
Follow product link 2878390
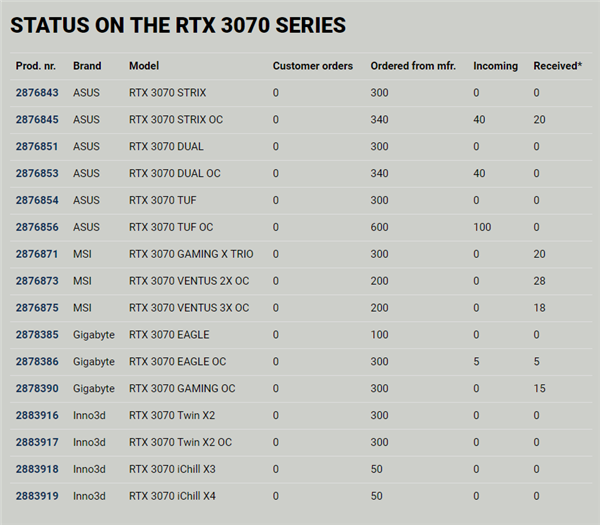pos(36,388)
